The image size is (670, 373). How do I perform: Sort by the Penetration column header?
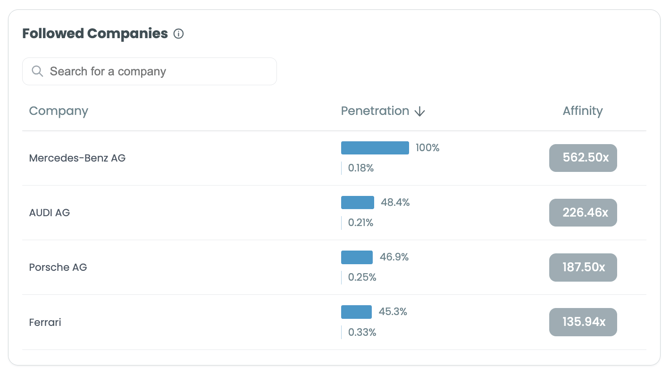tap(375, 111)
